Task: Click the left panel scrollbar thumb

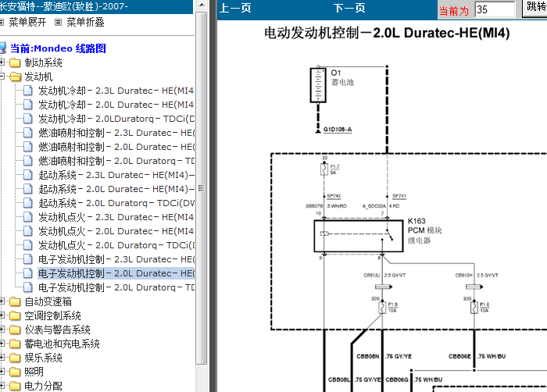Action: pos(201,188)
